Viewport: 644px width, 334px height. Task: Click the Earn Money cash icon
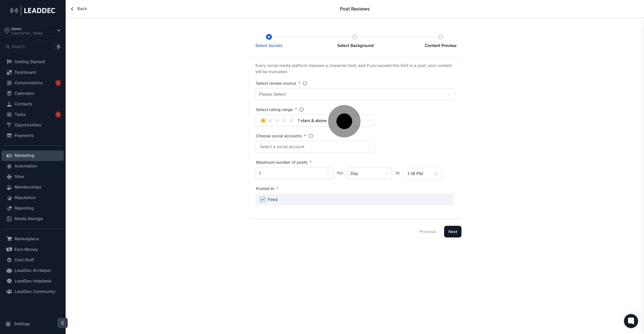click(9, 249)
